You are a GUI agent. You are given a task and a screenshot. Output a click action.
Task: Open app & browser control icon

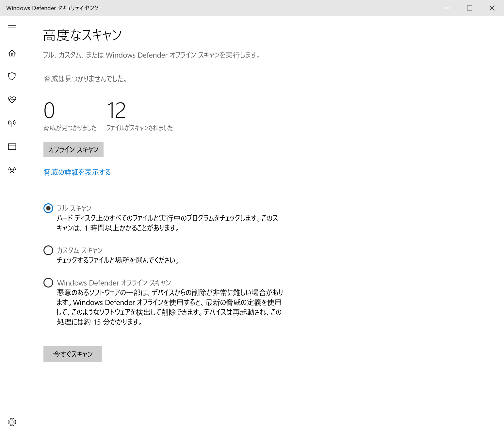12,147
